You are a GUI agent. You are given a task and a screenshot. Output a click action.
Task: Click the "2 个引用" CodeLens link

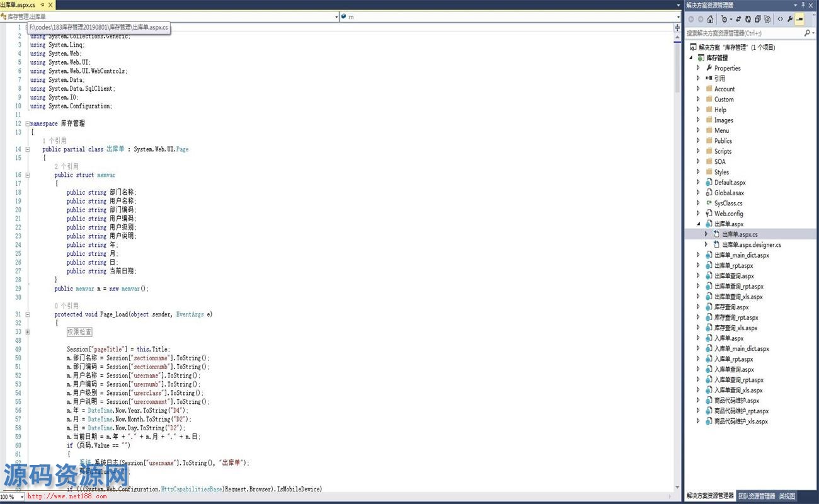click(x=66, y=166)
